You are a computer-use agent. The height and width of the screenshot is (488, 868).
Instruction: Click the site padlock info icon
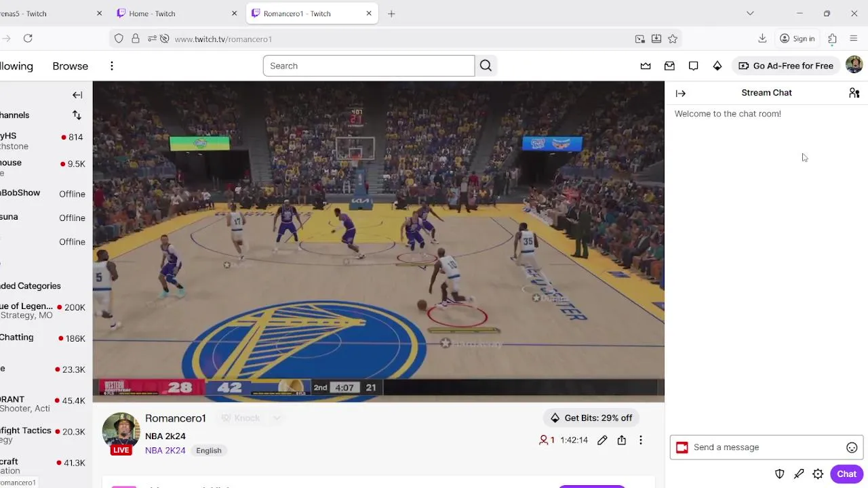136,39
